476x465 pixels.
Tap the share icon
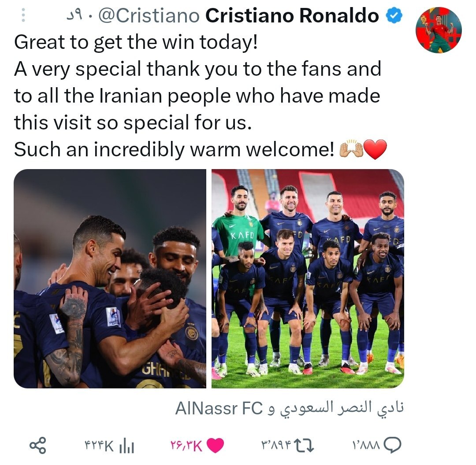(x=37, y=446)
